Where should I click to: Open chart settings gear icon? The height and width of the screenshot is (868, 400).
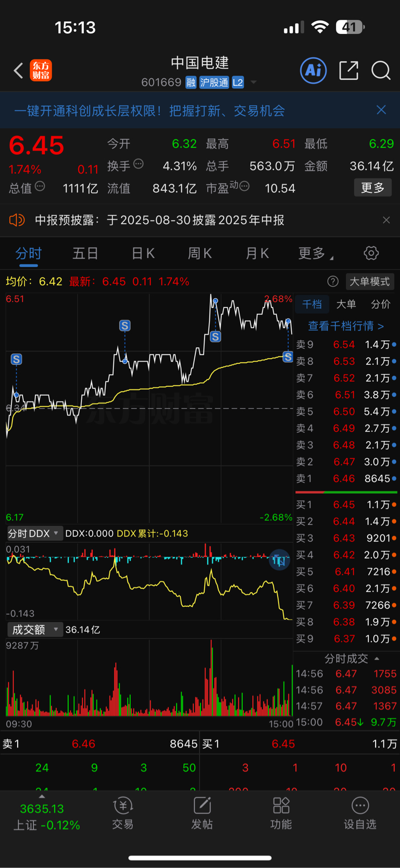click(x=371, y=253)
